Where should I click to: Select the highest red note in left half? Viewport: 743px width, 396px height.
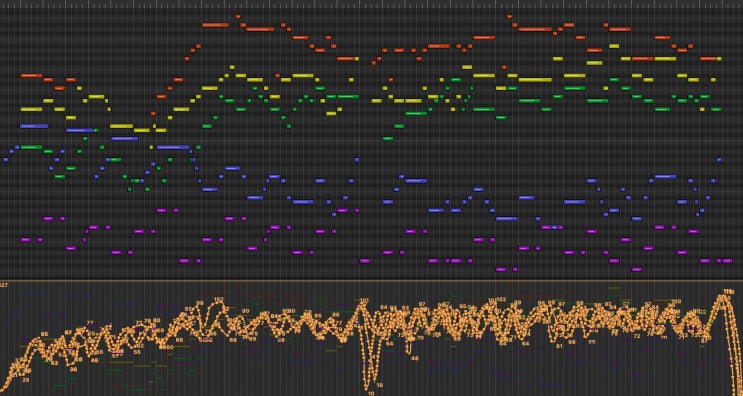pyautogui.click(x=238, y=17)
